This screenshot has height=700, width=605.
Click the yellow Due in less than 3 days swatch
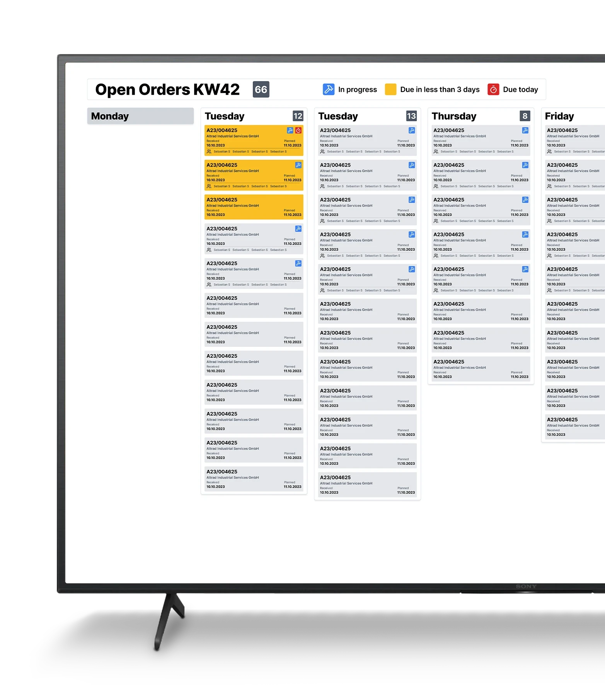(x=390, y=89)
